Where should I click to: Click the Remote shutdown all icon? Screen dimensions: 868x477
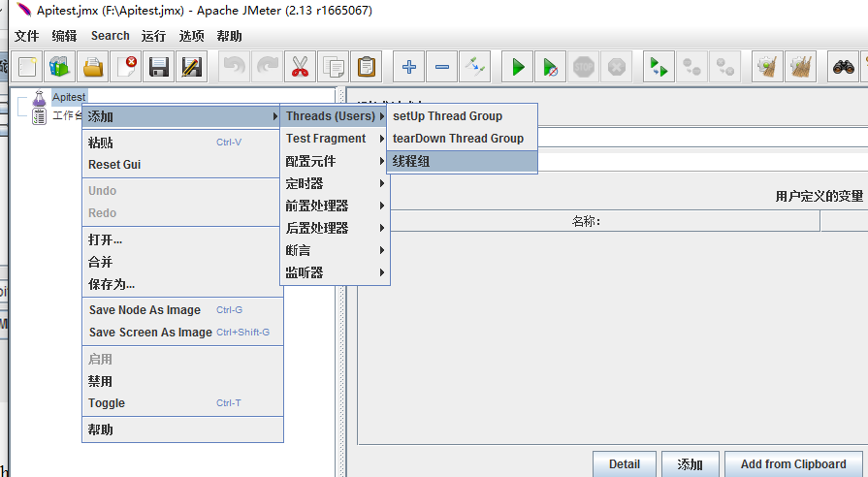click(724, 67)
